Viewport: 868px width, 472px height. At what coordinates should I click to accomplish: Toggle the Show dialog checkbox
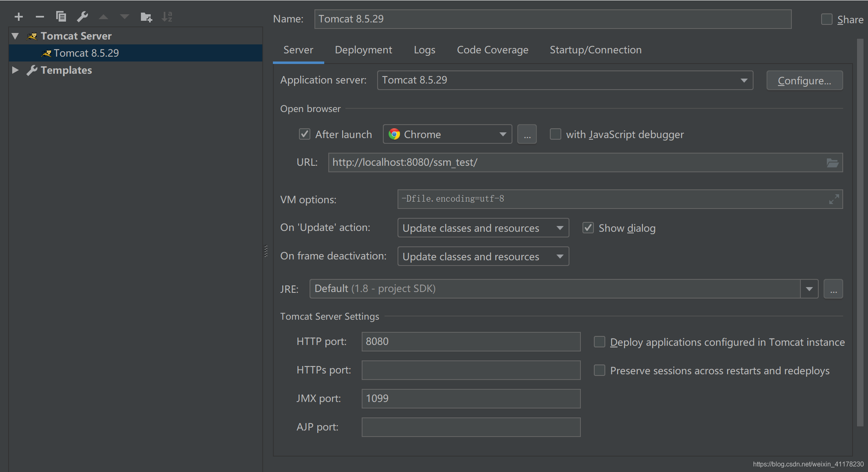588,228
